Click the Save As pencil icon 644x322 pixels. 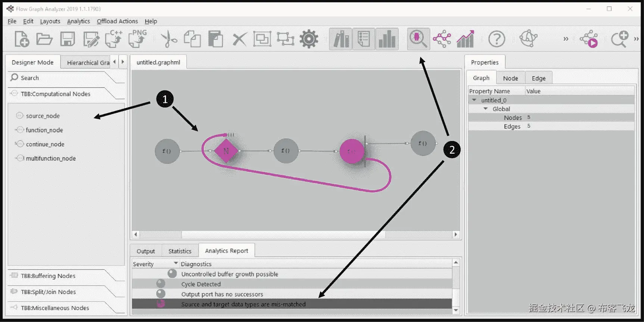click(x=91, y=39)
